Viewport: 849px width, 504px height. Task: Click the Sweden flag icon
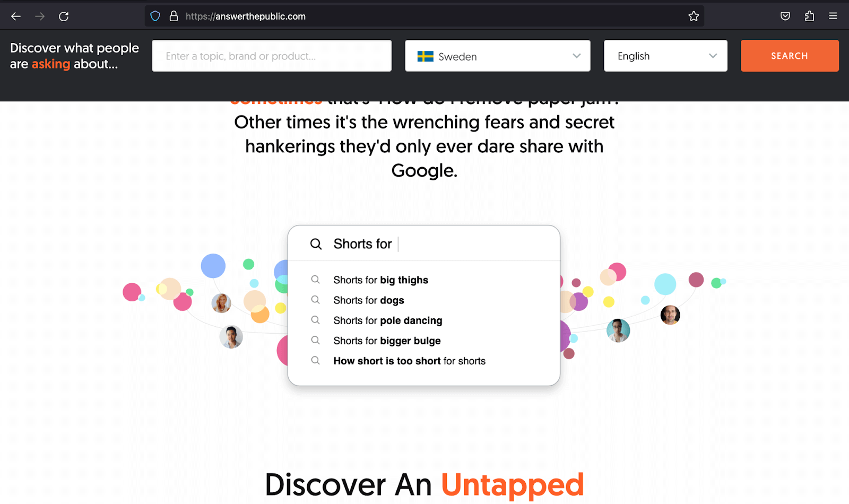pyautogui.click(x=426, y=56)
